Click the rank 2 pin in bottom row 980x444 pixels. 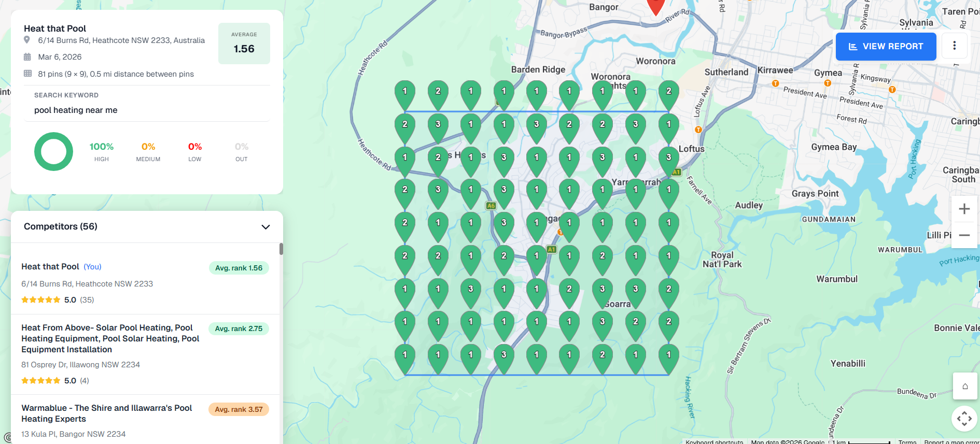tap(603, 359)
